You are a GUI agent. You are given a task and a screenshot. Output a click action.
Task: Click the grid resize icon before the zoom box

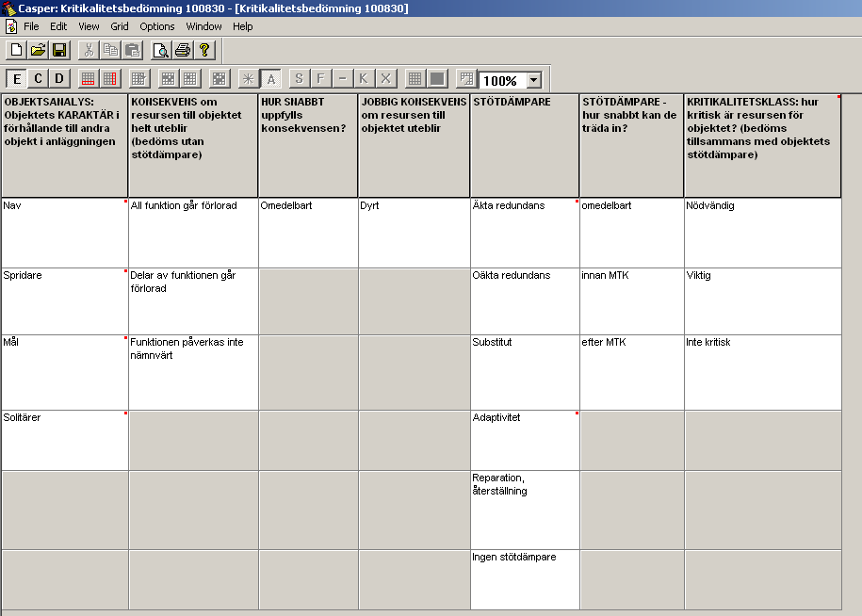click(x=466, y=78)
